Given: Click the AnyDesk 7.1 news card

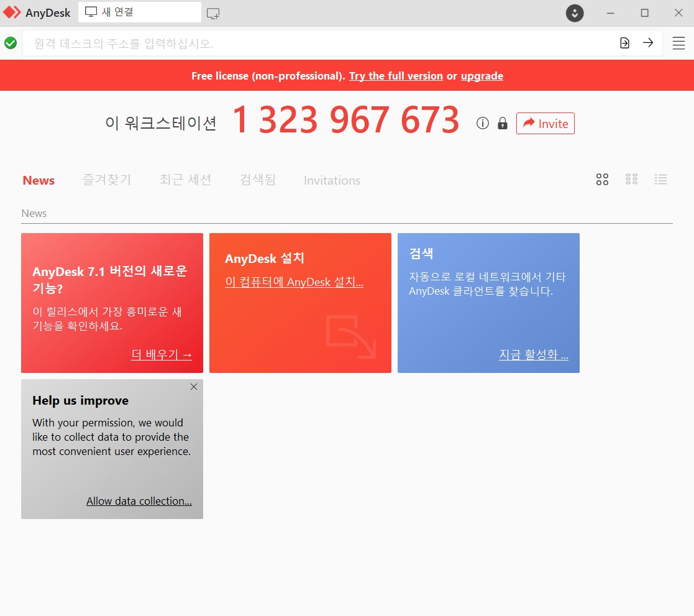Looking at the screenshot, I should (112, 303).
